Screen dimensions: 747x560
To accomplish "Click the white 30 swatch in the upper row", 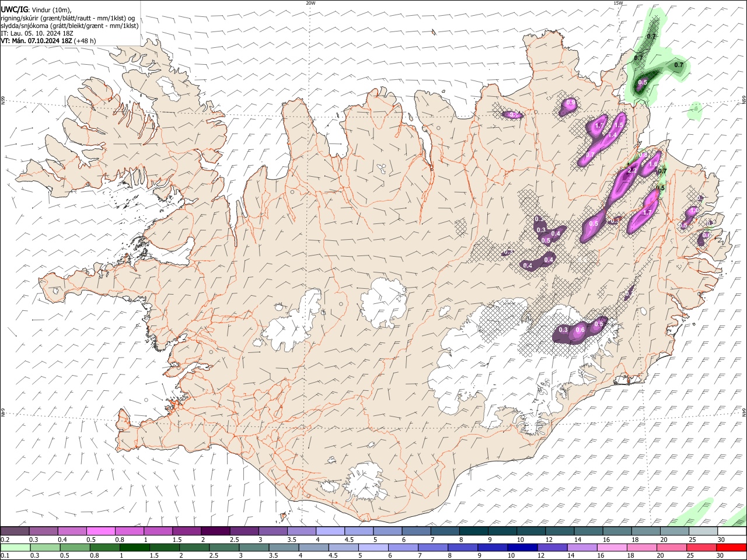I will coord(732,531).
